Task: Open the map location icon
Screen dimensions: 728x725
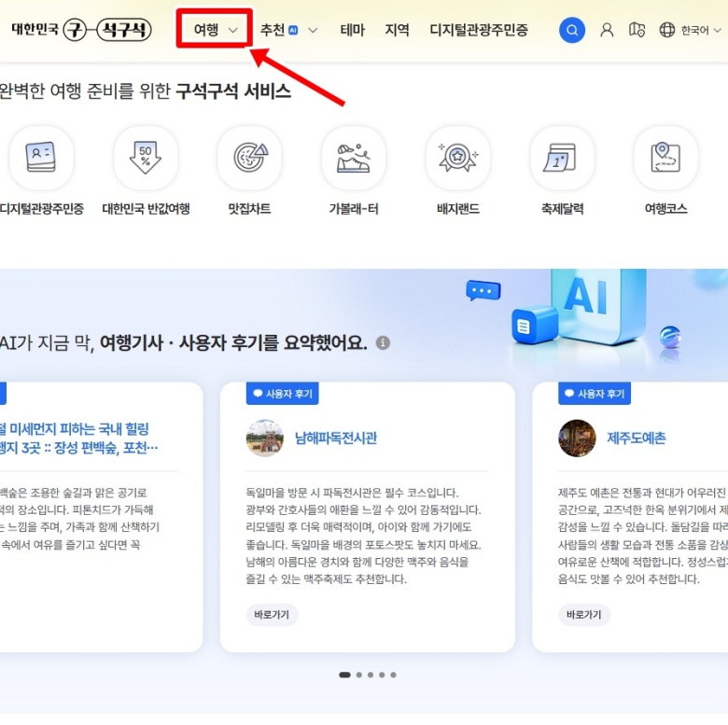Action: click(637, 31)
